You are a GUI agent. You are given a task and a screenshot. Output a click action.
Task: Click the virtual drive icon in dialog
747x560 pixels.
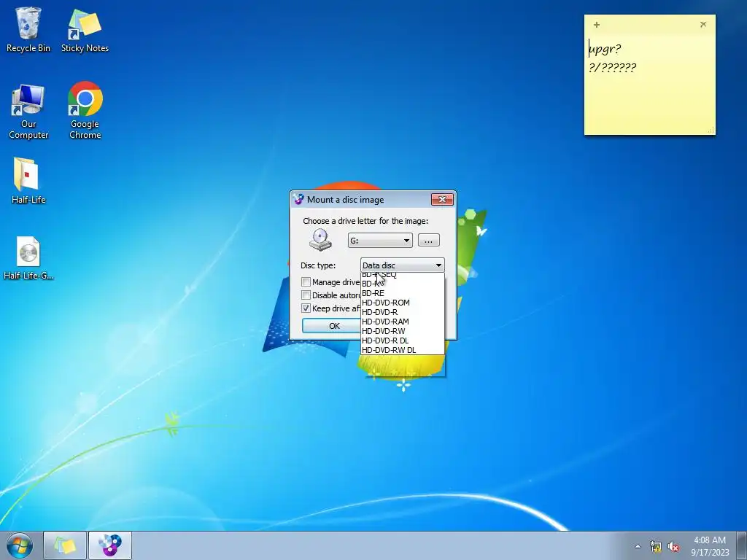[x=320, y=240]
